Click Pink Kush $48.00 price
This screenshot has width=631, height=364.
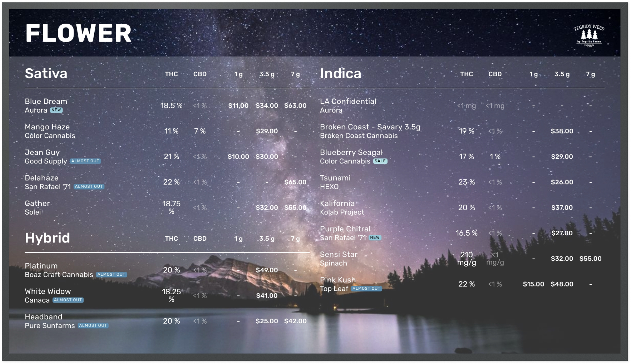562,284
